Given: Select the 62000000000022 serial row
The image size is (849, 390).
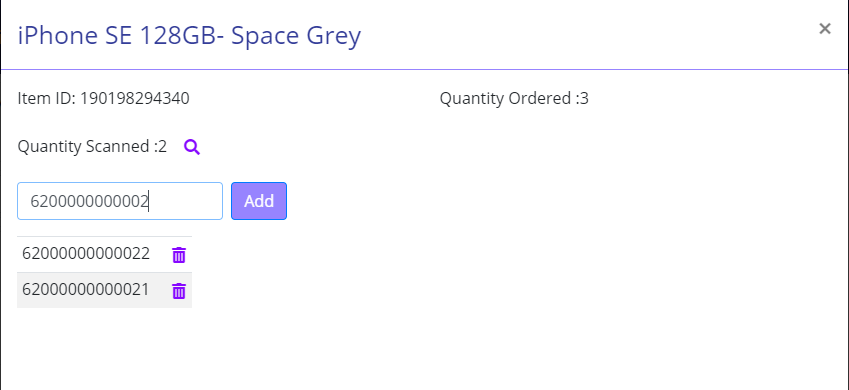Looking at the screenshot, I should tap(105, 254).
